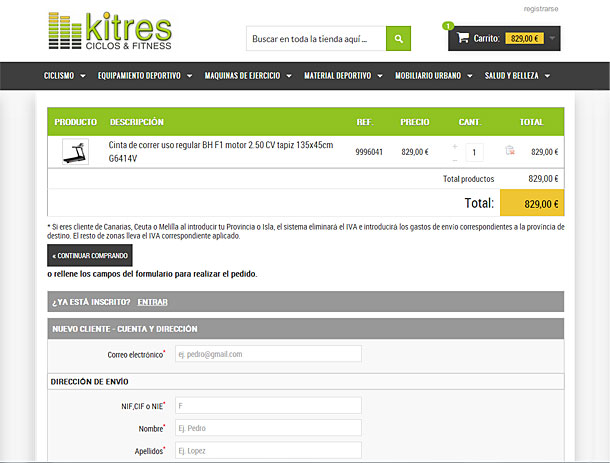The width and height of the screenshot is (610, 463).
Task: Increase quantity with the plus icon
Action: coord(454,146)
